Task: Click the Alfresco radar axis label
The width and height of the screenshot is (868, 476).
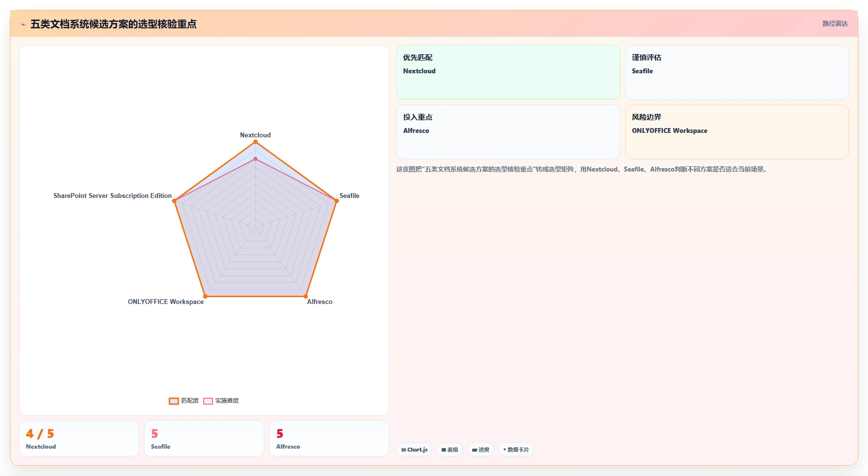Action: 319,302
